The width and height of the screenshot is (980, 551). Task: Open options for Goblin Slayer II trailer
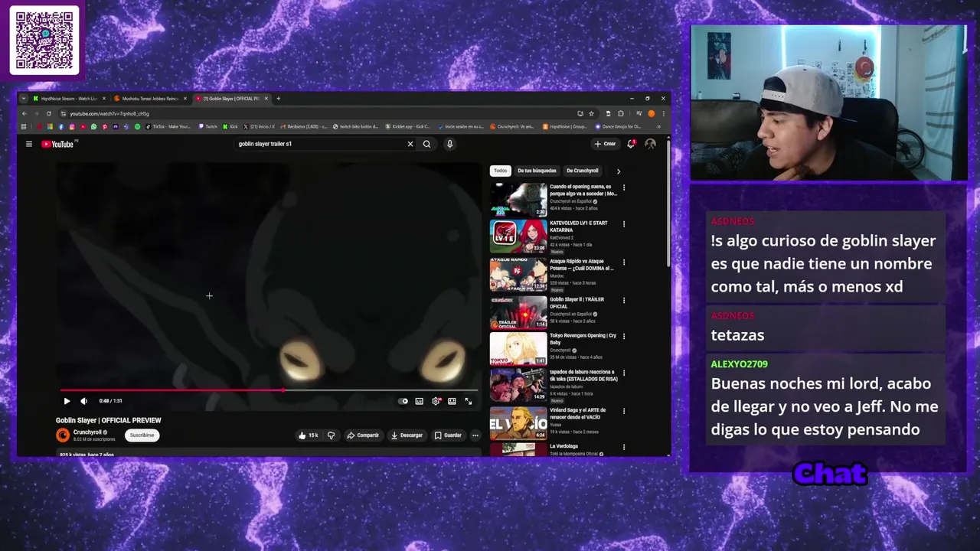click(623, 300)
